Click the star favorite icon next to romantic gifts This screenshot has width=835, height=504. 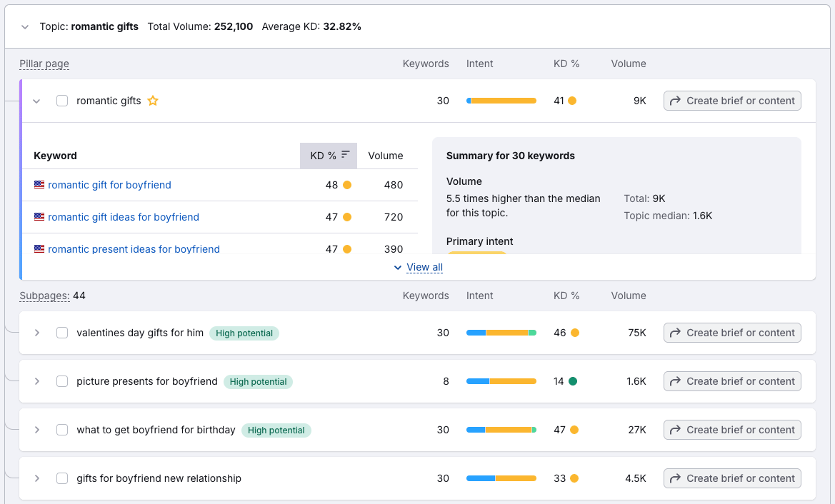pos(152,101)
